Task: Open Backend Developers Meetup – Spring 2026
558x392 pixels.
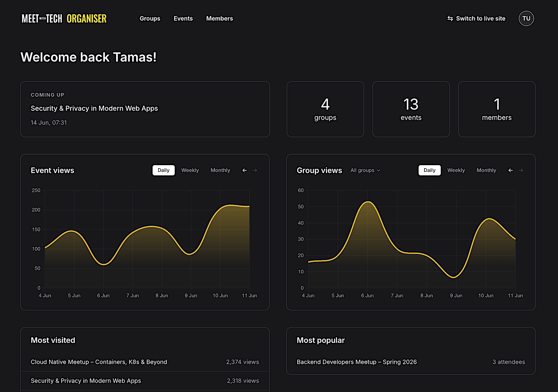Action: point(411,362)
